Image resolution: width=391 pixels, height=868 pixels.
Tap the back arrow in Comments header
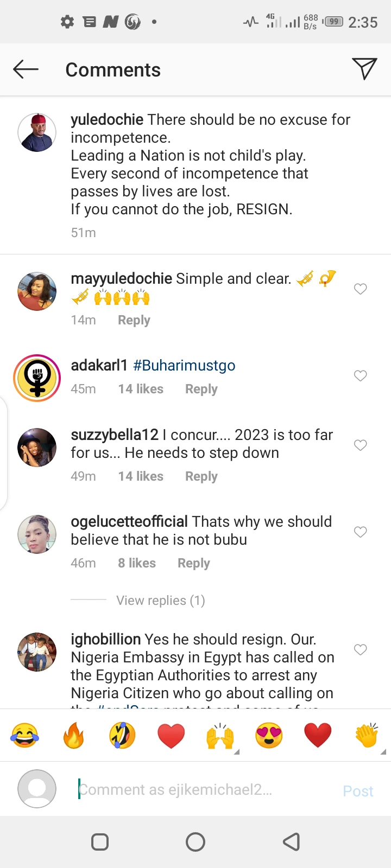point(26,69)
